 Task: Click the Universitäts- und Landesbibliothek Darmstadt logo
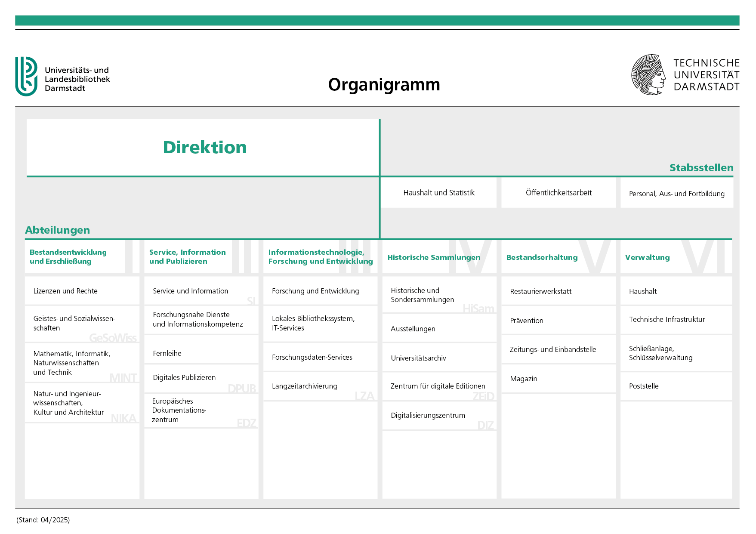click(63, 77)
